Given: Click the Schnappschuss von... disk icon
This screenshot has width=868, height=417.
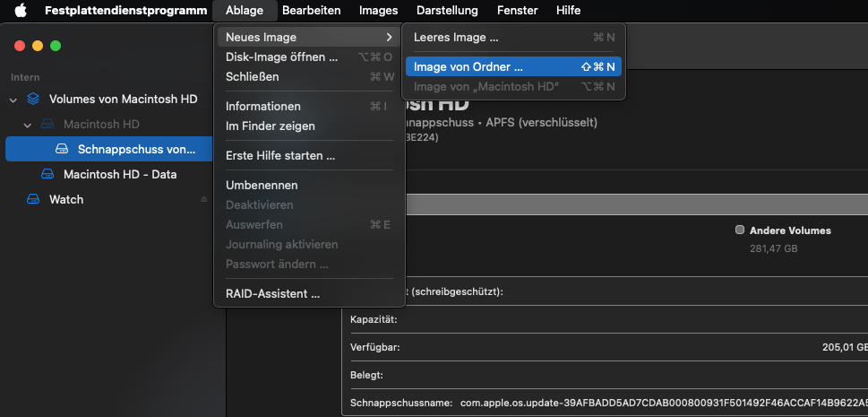Looking at the screenshot, I should (62, 149).
